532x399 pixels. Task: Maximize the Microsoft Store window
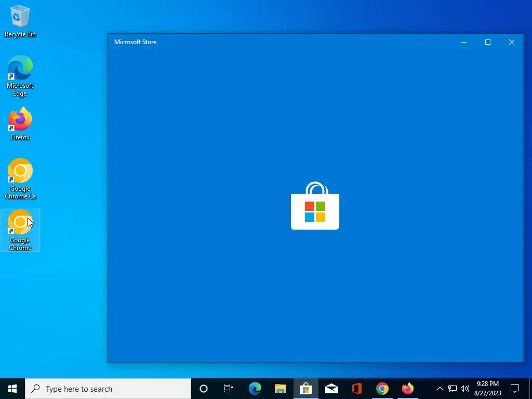[487, 42]
